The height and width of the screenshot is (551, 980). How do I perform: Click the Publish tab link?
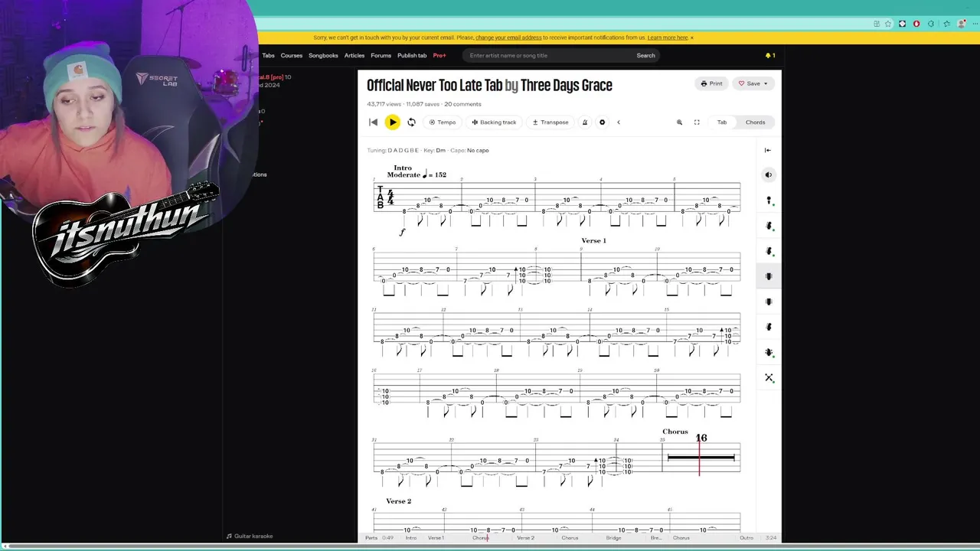click(412, 55)
